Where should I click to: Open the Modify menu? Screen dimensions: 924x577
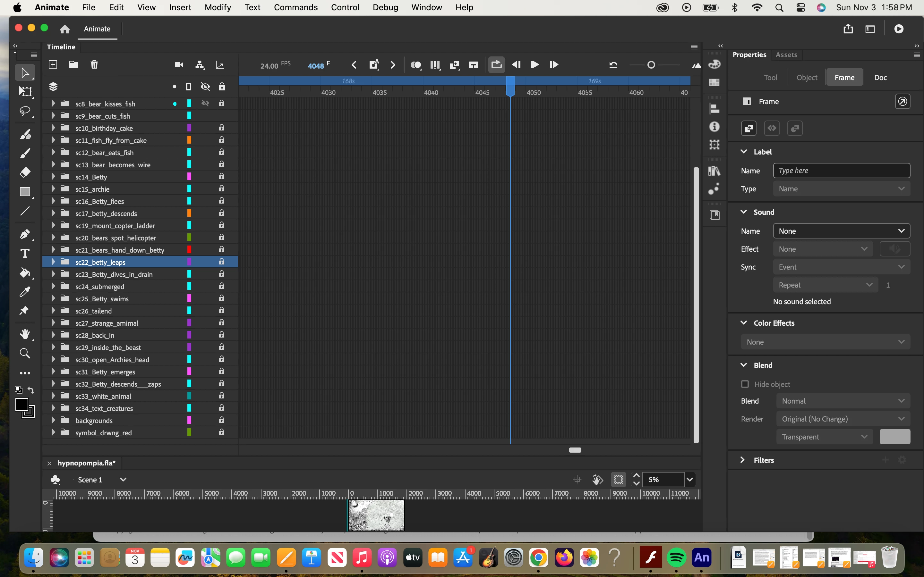coord(218,7)
